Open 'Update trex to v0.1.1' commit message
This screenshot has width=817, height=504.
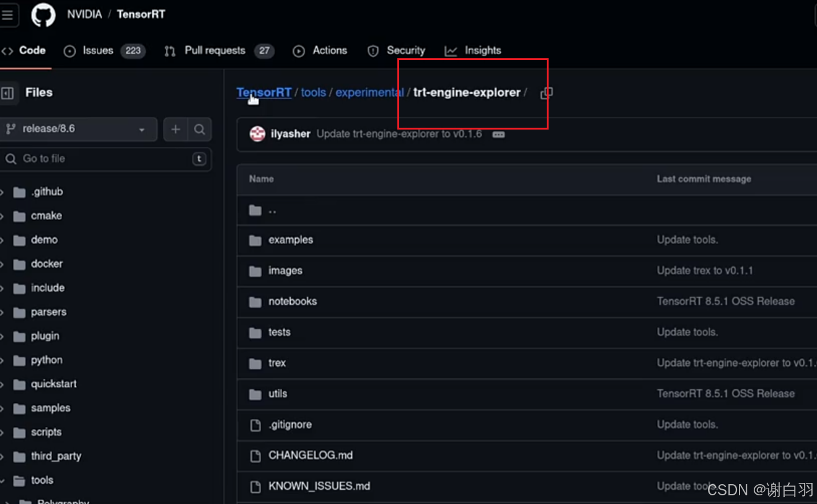(705, 271)
